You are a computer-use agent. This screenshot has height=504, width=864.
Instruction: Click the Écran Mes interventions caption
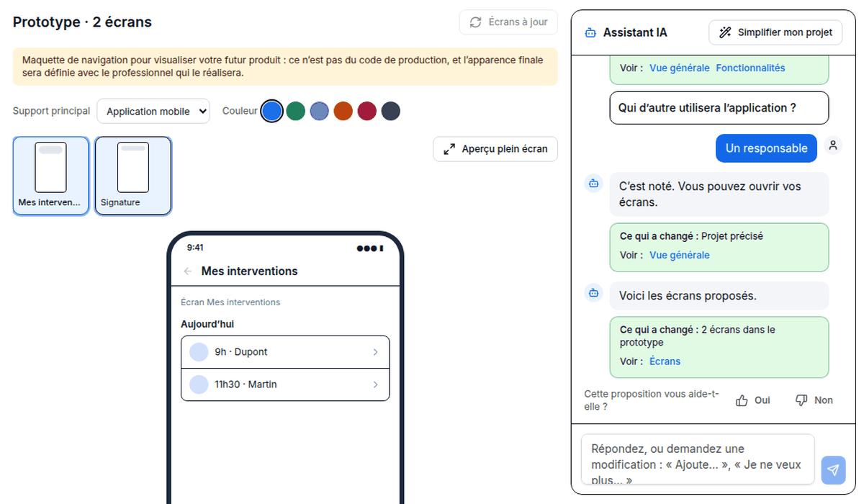(x=230, y=302)
